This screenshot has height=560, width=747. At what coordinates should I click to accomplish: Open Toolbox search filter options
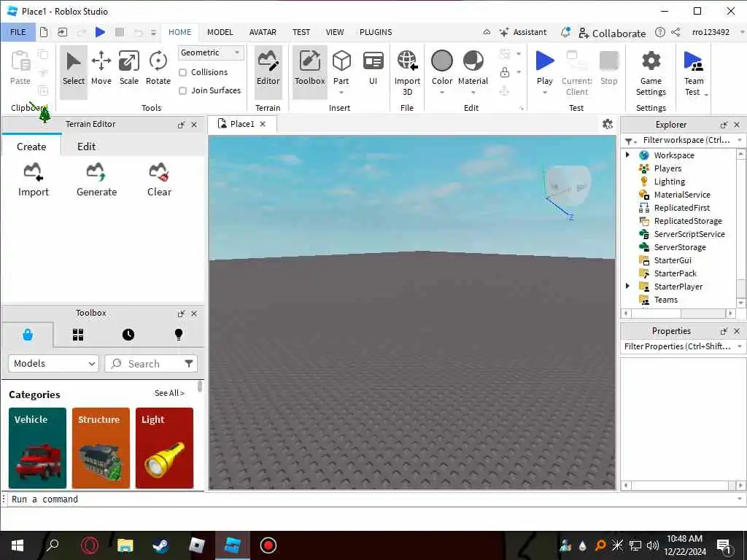(189, 364)
